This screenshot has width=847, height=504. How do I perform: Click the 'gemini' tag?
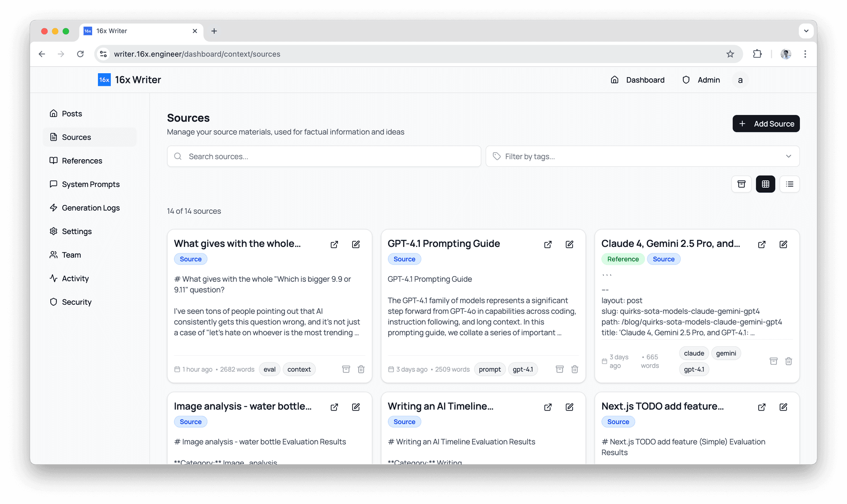(726, 353)
